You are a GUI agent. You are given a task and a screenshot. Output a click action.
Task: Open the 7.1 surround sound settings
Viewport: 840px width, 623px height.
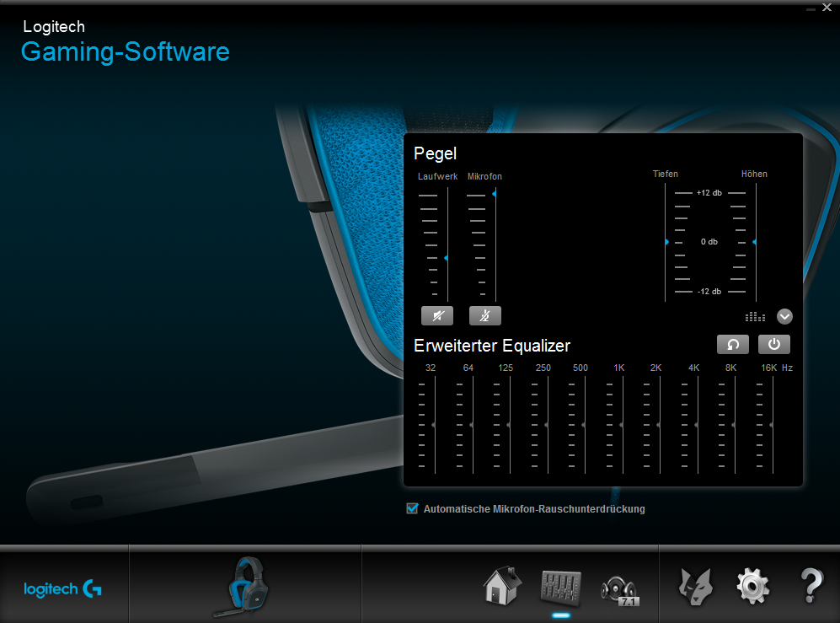(620, 590)
